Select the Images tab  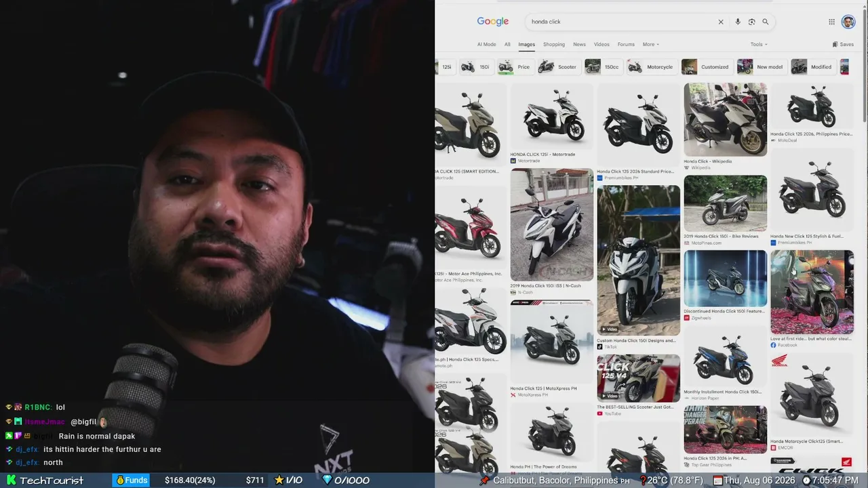point(527,45)
